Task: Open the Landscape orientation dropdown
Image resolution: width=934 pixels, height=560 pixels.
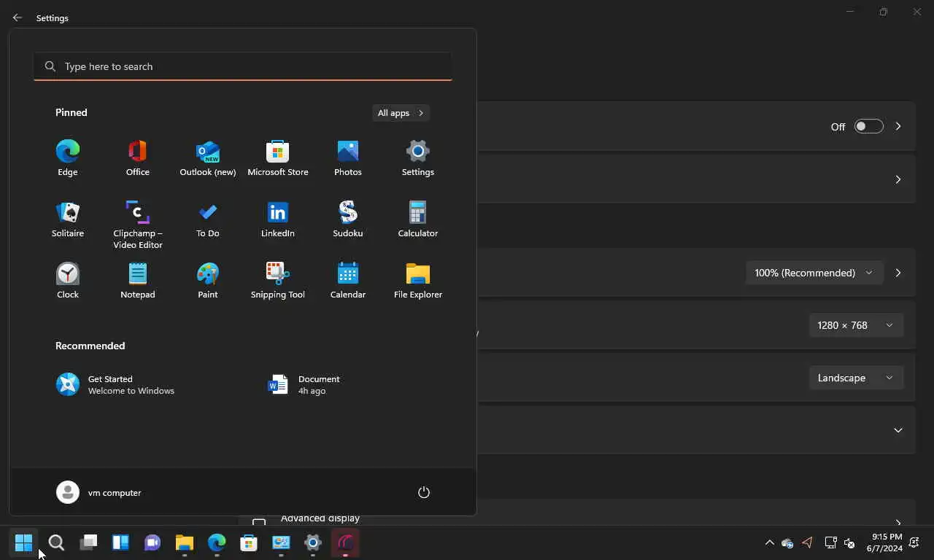Action: [x=857, y=378]
